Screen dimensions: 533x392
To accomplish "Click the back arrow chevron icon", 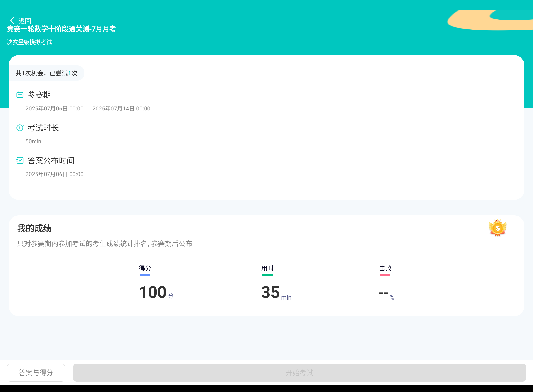I will [x=12, y=21].
